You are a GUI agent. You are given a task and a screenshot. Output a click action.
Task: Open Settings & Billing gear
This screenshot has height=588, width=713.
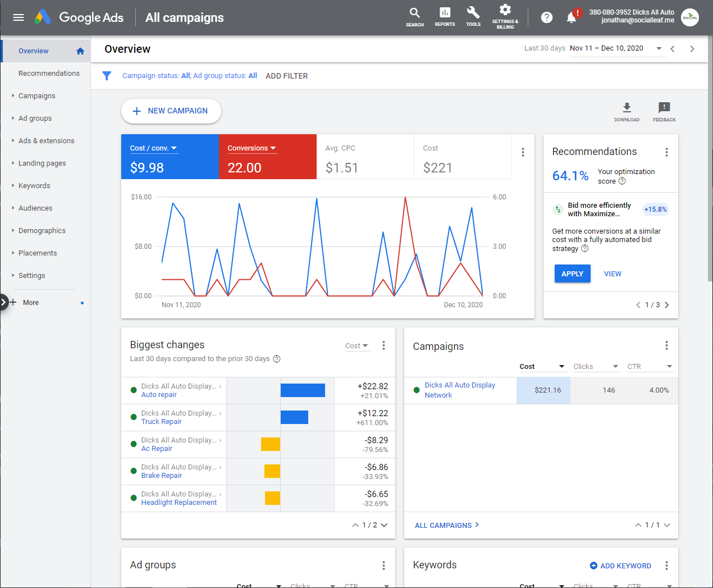(505, 17)
